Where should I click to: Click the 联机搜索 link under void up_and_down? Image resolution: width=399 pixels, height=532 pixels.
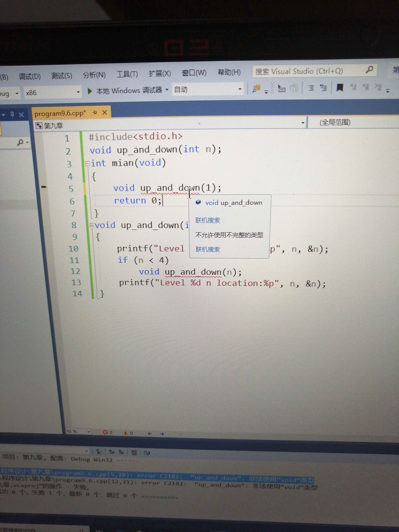click(208, 220)
